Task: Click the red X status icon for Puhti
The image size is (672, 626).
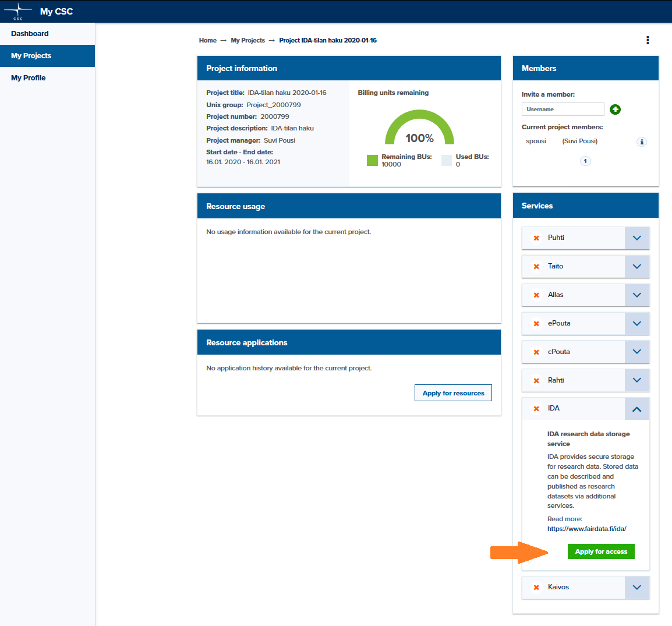Action: tap(536, 238)
